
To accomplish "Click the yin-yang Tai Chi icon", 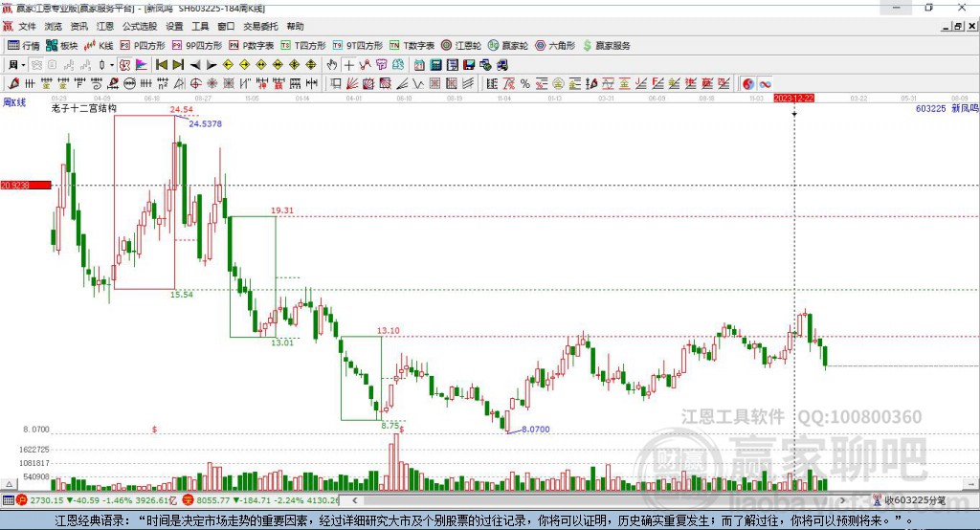I will click(748, 84).
